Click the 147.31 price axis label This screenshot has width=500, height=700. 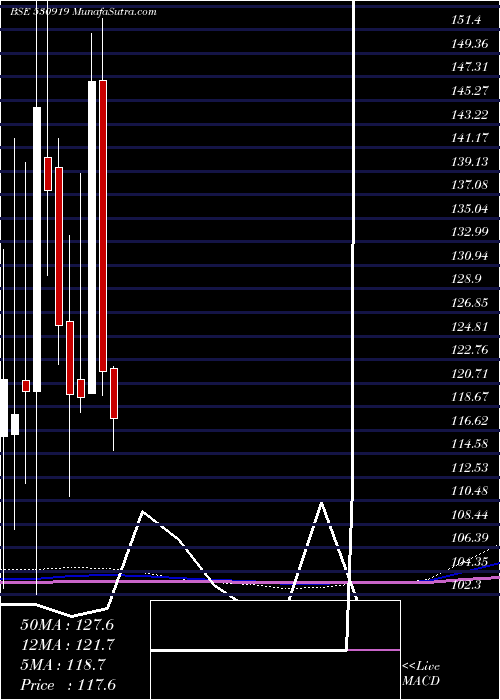469,67
